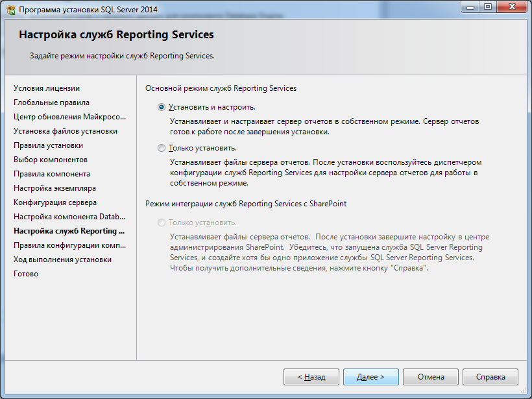The image size is (532, 399).
Task: Click 'Правила установки' sidebar item
Action: (x=48, y=145)
